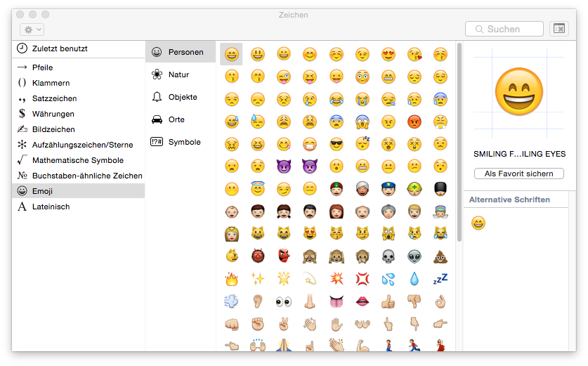Toggle the compact character viewer button
The width and height of the screenshot is (588, 366).
pyautogui.click(x=559, y=29)
